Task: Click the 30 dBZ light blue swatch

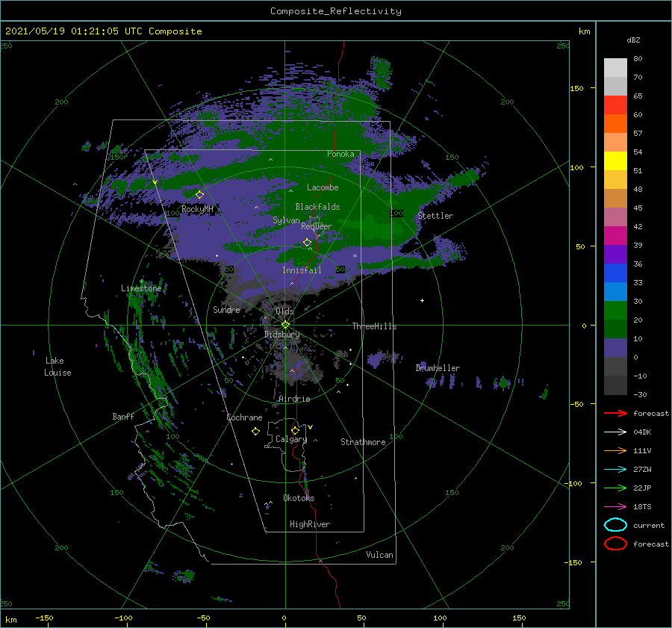Action: [x=615, y=291]
